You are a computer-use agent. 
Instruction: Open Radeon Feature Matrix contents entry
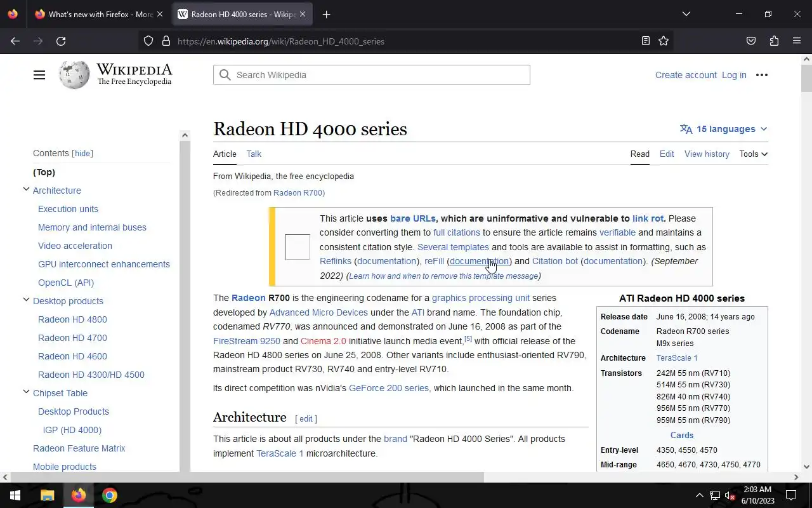[79, 448]
